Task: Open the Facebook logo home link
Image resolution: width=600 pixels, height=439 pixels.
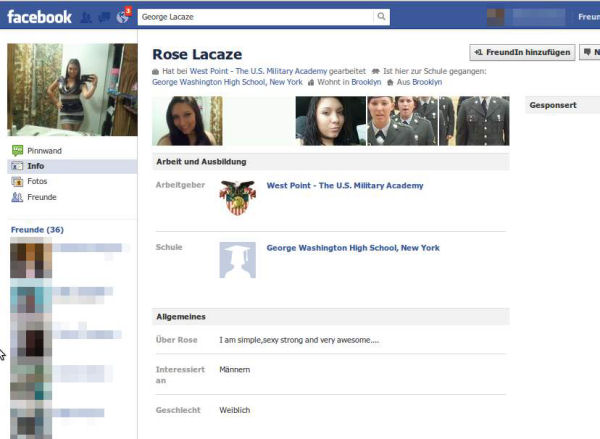Action: point(39,17)
